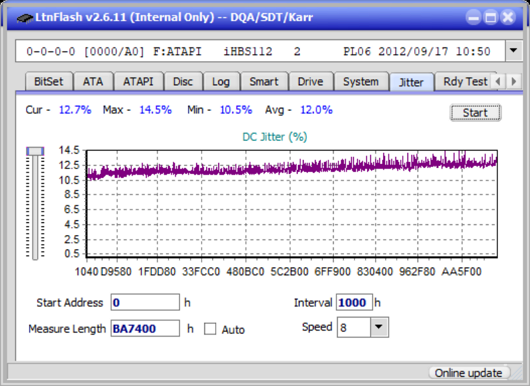Maximize the LtnFlash window
The width and height of the screenshot is (530, 386).
[491, 17]
